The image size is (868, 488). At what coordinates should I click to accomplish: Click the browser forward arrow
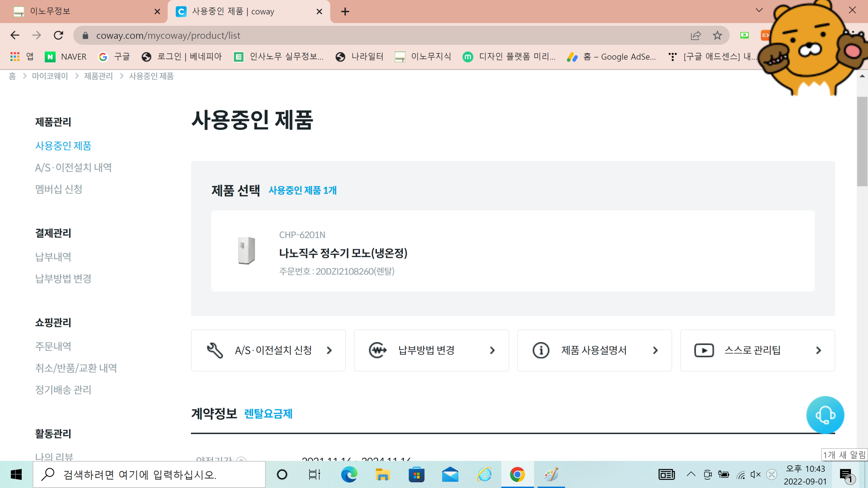(x=37, y=35)
